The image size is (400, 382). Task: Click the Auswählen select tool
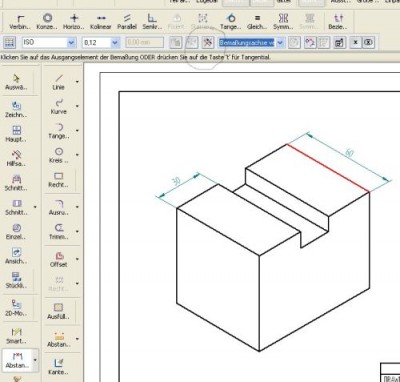pyautogui.click(x=16, y=82)
